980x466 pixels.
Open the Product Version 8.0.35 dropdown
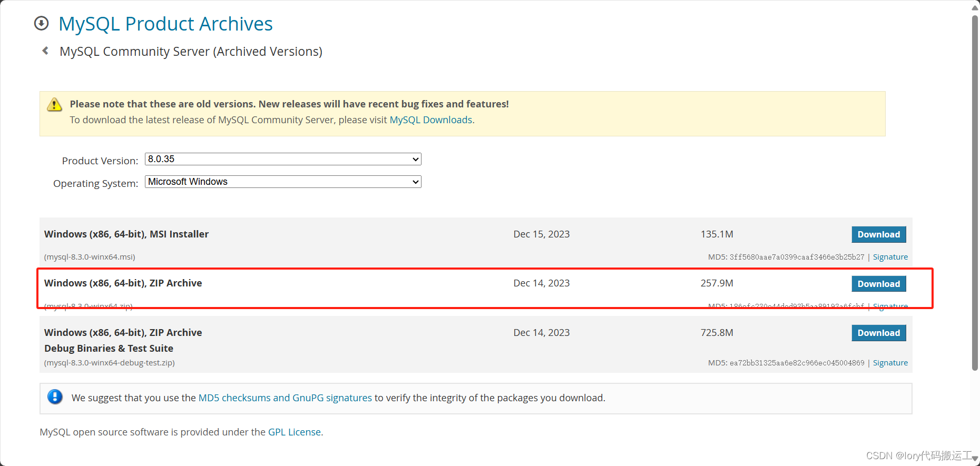(283, 159)
